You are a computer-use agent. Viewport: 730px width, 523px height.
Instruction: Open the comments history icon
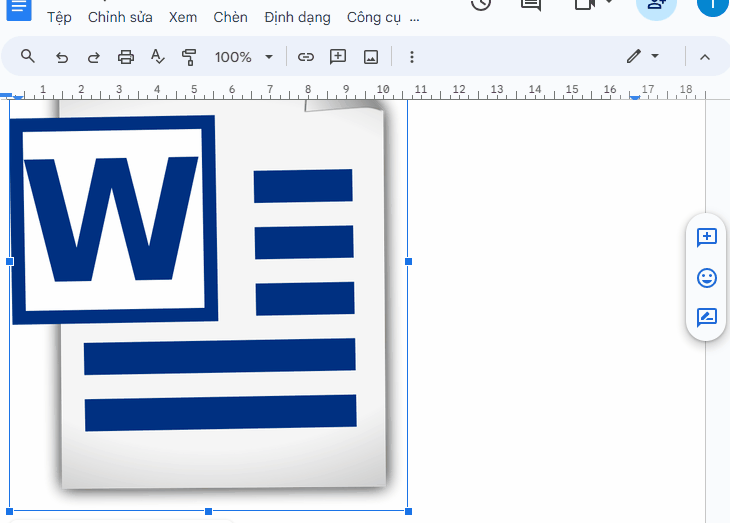tap(531, 5)
